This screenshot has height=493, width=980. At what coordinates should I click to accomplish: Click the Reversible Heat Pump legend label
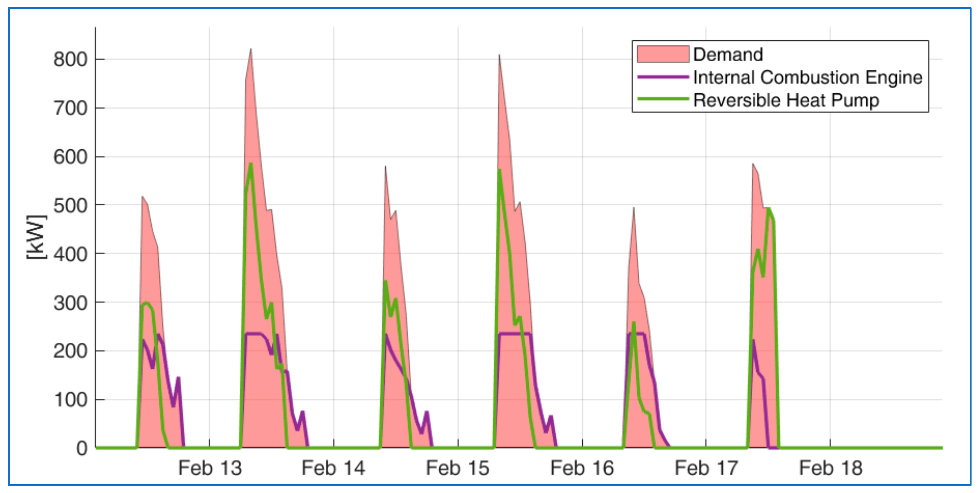click(x=786, y=100)
